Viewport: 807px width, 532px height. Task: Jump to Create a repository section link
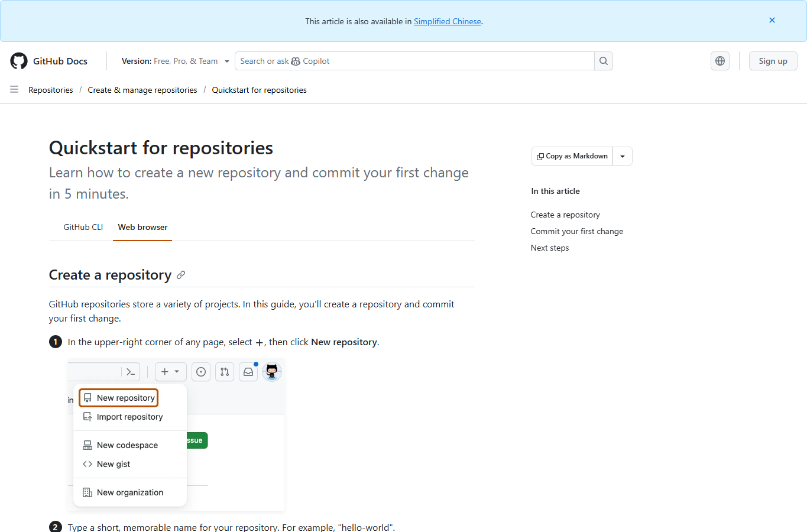tap(565, 215)
